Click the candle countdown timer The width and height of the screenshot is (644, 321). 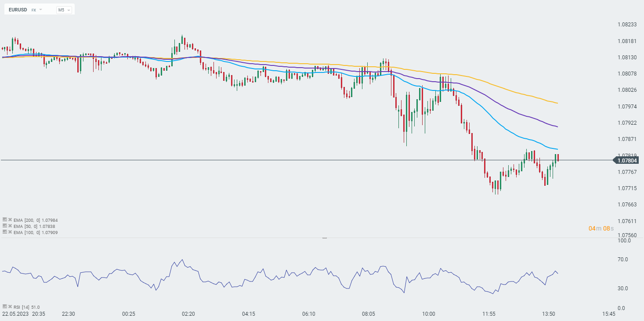coord(601,228)
